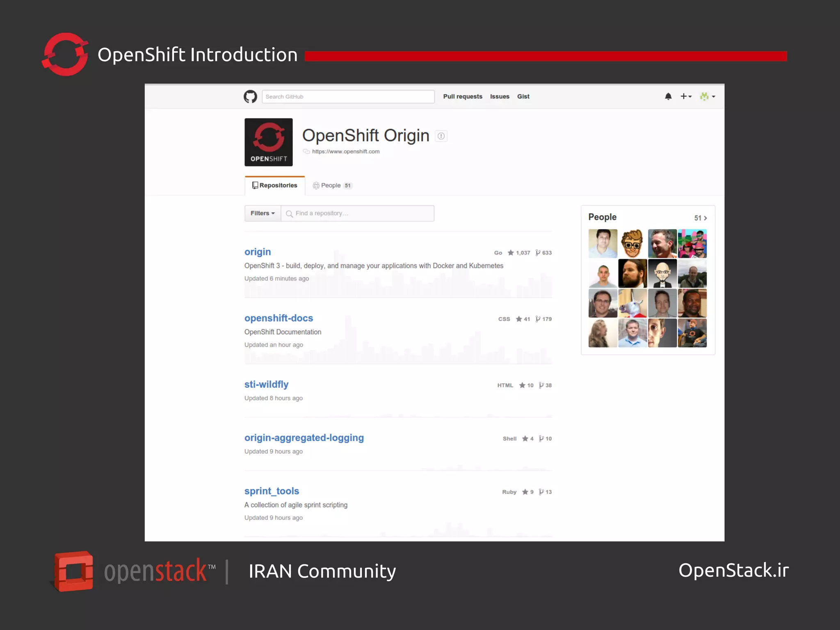840x630 pixels.
Task: Open the bearded man avatar in People
Action: [x=632, y=273]
